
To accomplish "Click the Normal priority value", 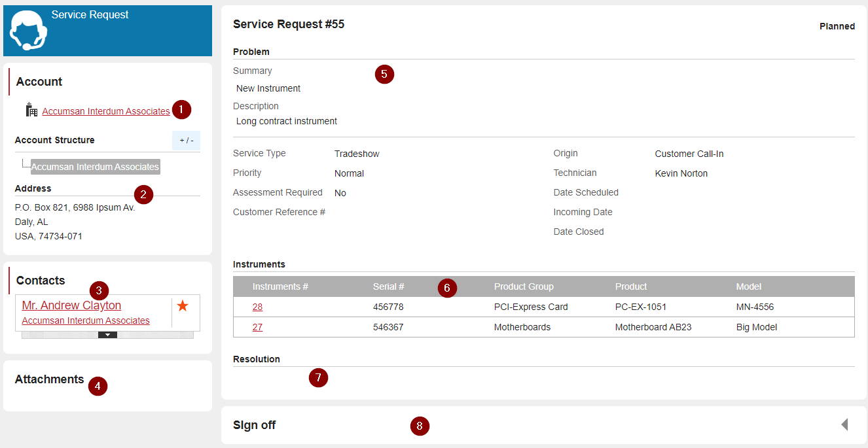I will tap(349, 173).
